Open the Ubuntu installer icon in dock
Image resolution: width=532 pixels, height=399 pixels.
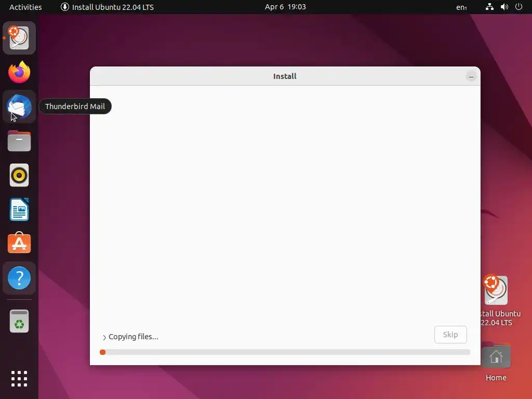pyautogui.click(x=19, y=37)
